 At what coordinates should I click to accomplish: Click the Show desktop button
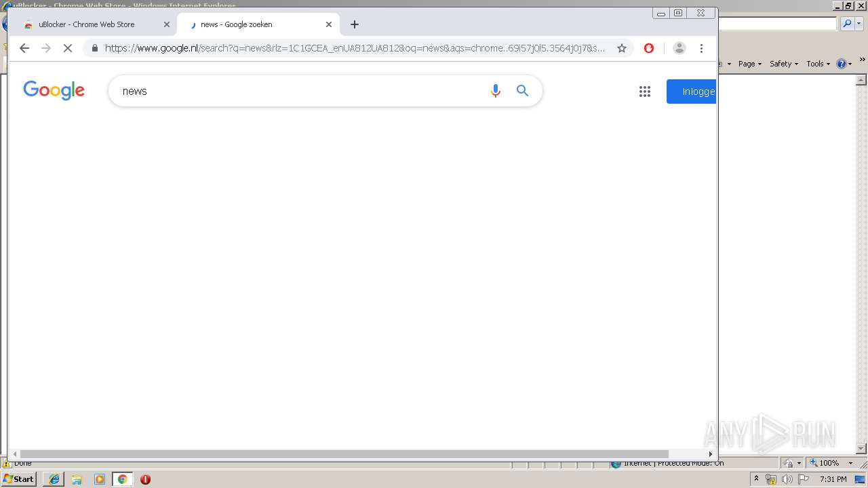point(860,479)
